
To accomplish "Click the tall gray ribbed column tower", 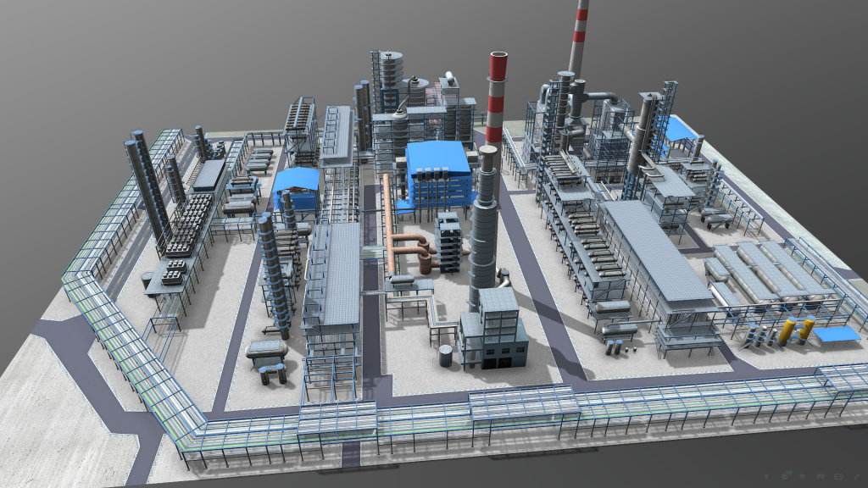I will (485, 220).
